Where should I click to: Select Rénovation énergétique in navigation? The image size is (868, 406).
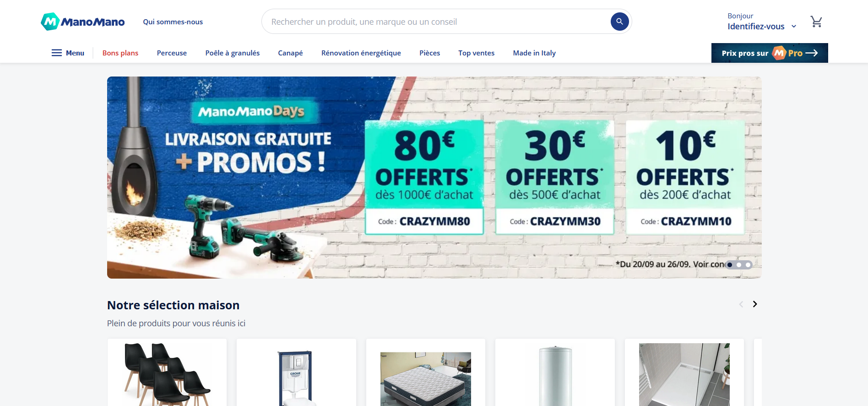pos(361,53)
